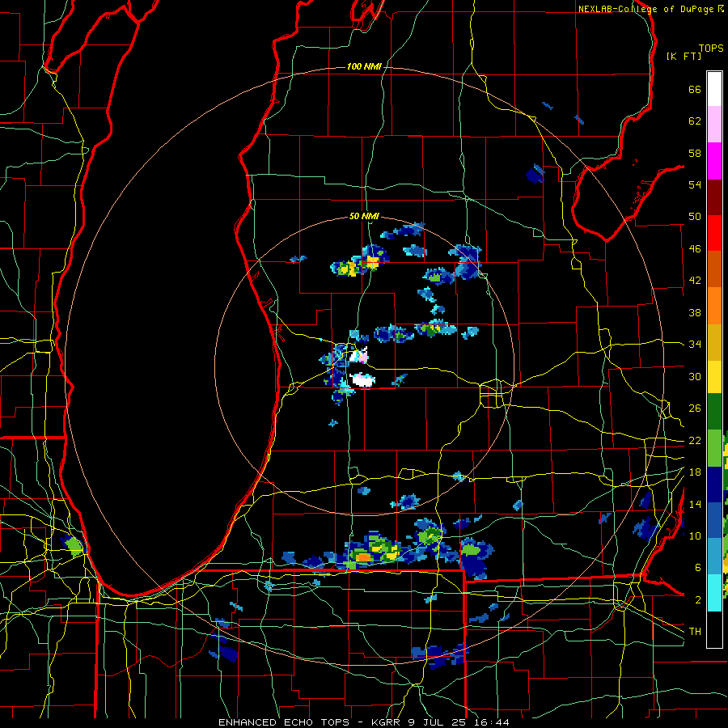Click the 50 NMI range ring label
Screen dimensions: 728x728
coord(364,216)
